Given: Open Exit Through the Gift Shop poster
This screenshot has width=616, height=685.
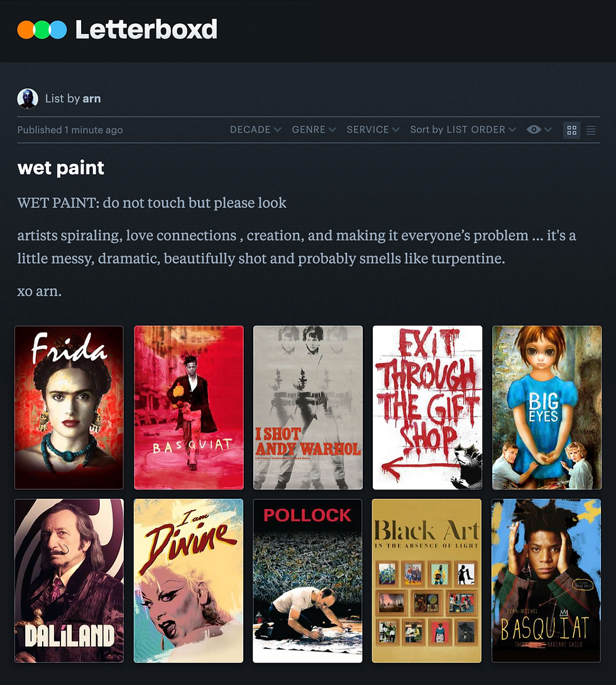Looking at the screenshot, I should click(427, 407).
